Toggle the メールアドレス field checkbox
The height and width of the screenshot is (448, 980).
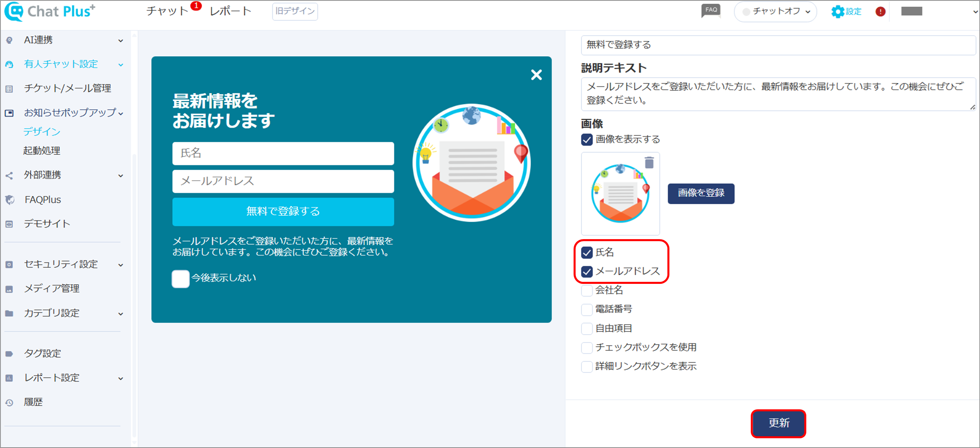[x=587, y=271]
